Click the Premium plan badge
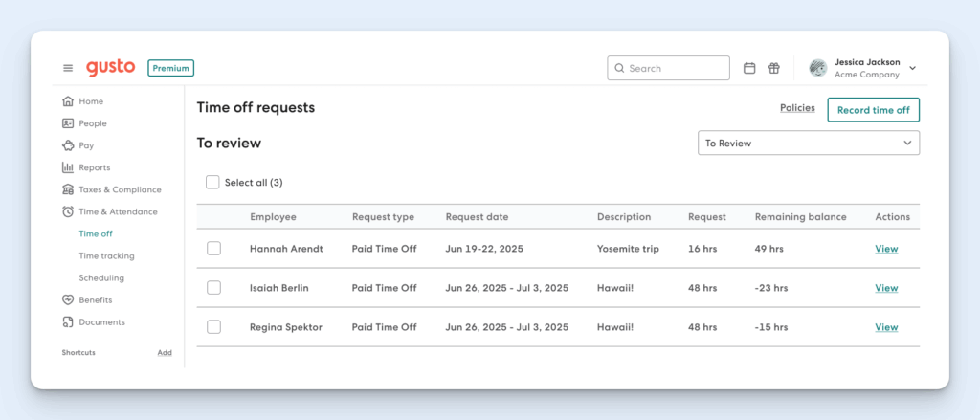 [170, 68]
